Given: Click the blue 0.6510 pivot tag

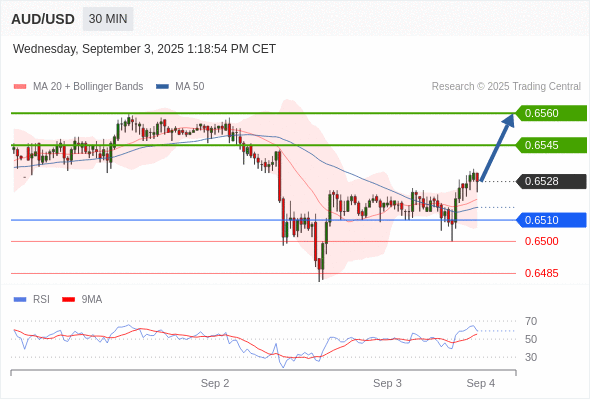Looking at the screenshot, I should click(x=551, y=220).
